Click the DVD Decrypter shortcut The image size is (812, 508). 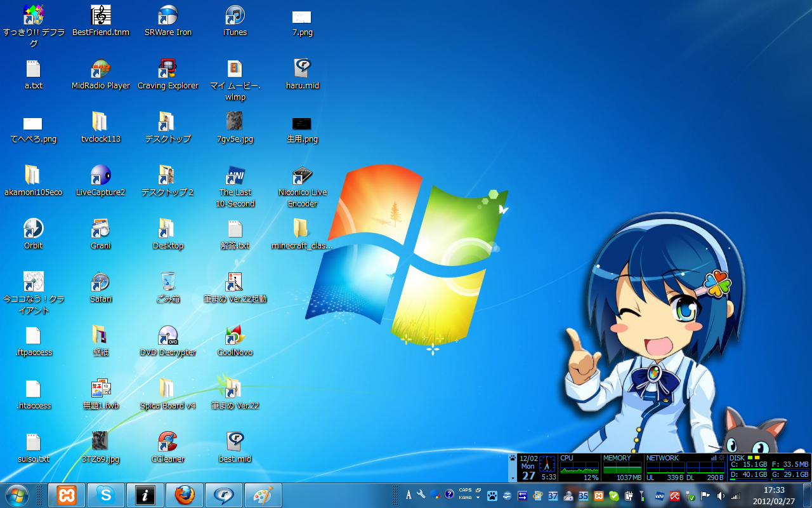tap(167, 335)
